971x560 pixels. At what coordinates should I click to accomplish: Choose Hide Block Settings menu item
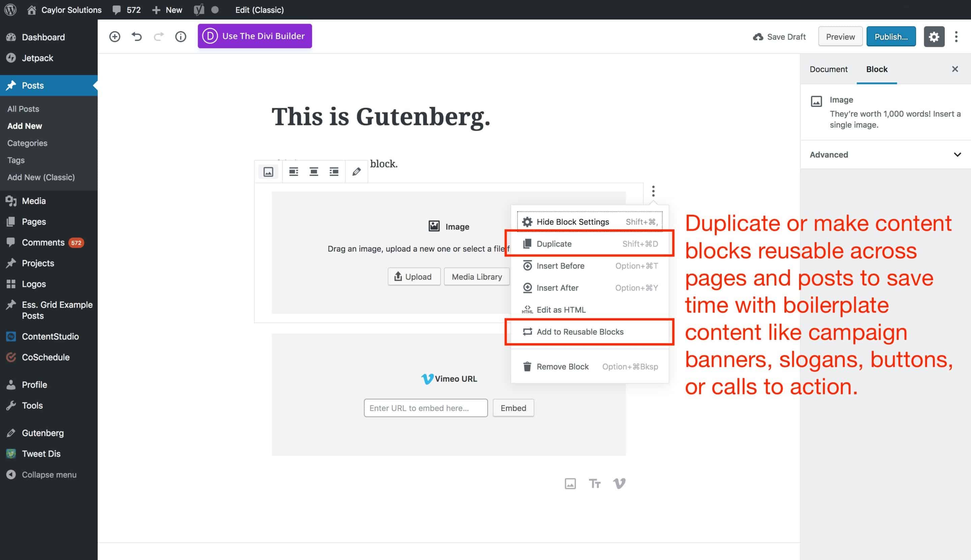[590, 222]
